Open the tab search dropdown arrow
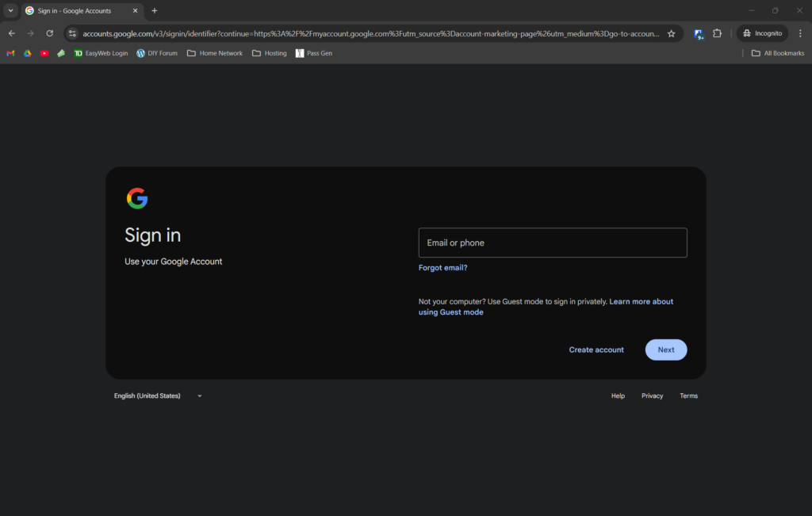This screenshot has height=516, width=812. coord(10,10)
